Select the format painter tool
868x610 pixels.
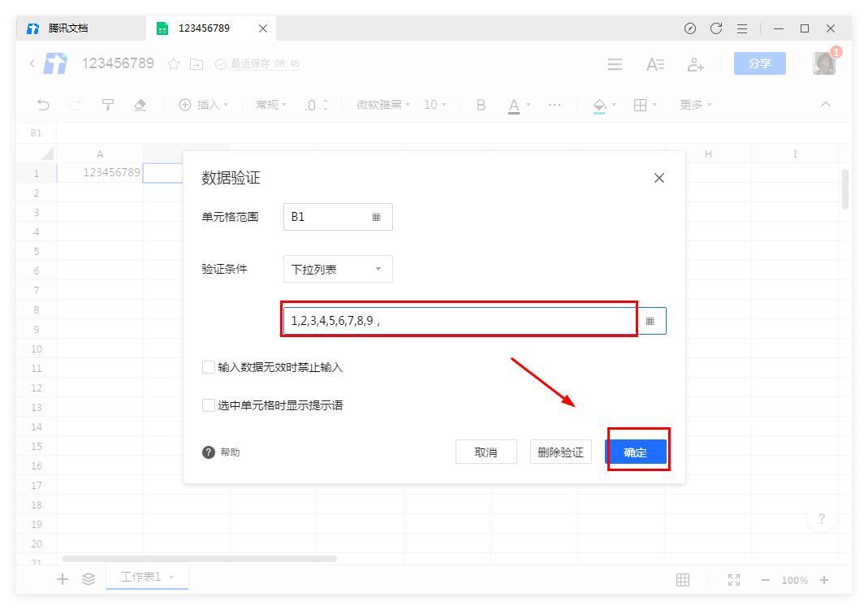[107, 105]
